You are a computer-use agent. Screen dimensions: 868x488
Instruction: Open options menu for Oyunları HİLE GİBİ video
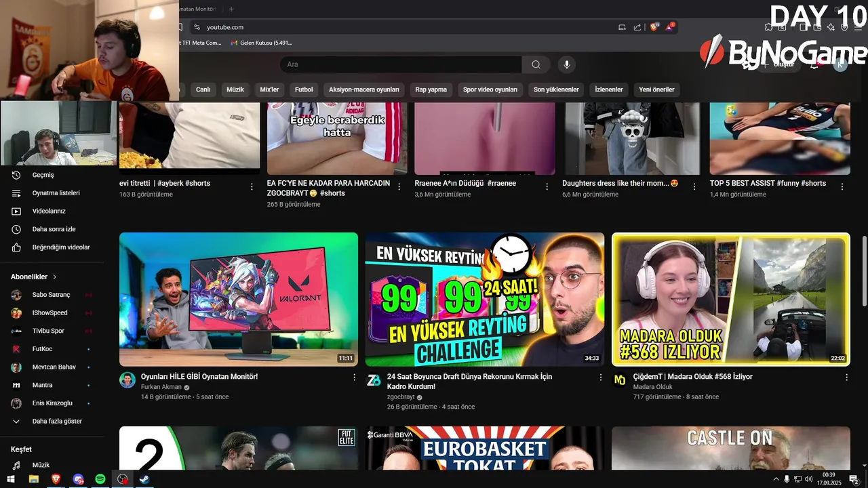[354, 377]
